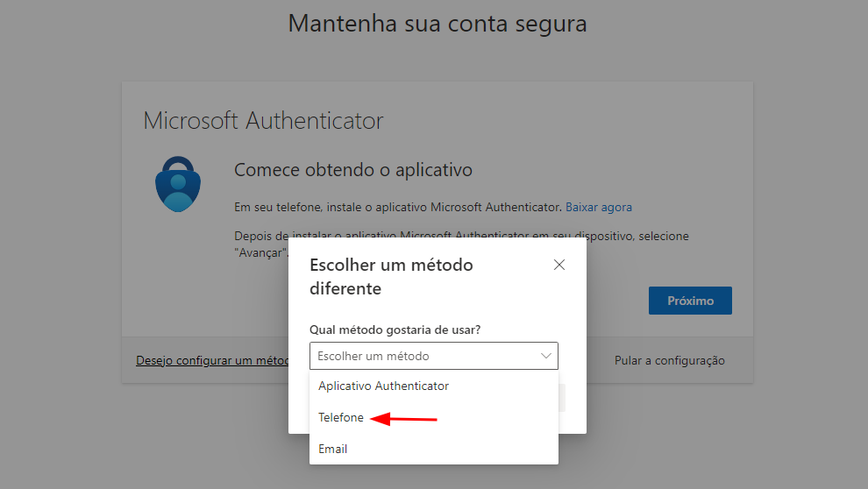
Task: Open the "Baixar agora" download link
Action: [599, 208]
